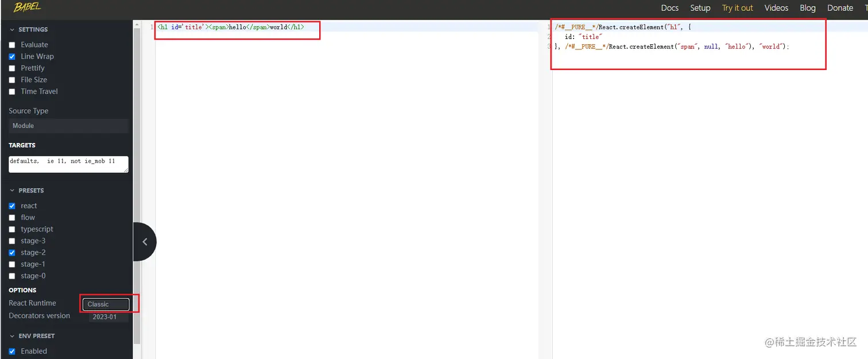The image size is (868, 359).
Task: Toggle the Env Preset Enabled checkbox
Action: click(x=12, y=351)
